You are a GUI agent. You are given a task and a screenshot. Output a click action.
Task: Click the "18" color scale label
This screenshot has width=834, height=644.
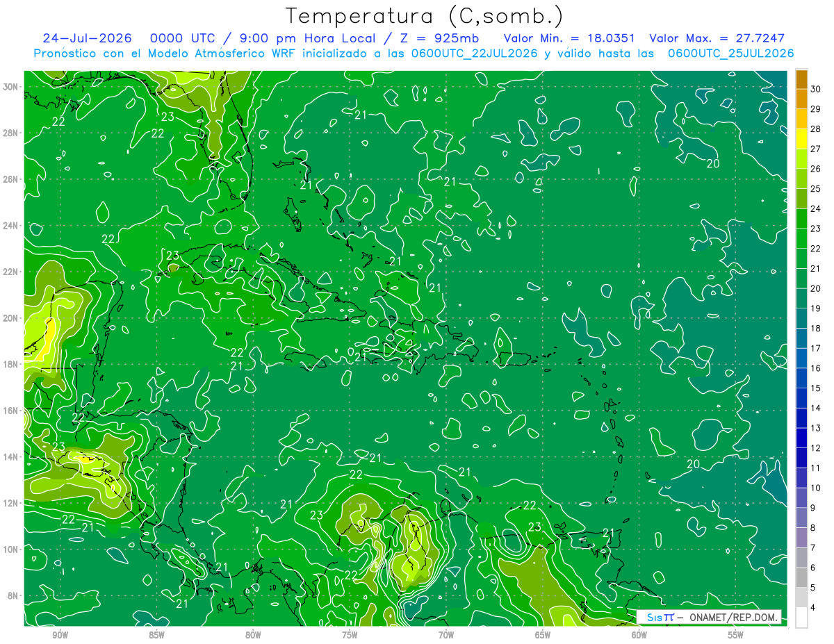816,328
